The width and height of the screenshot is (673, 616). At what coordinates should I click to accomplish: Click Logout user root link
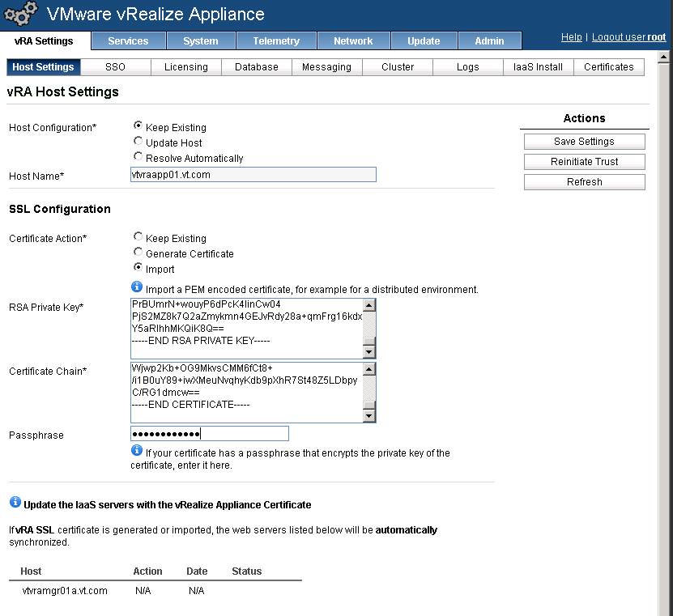(x=628, y=37)
